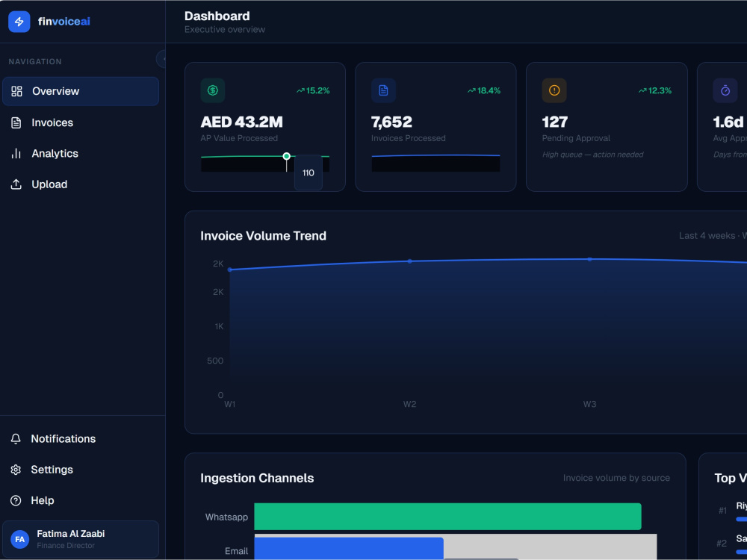This screenshot has height=560, width=747.
Task: Click the AED 43.2M value
Action: (241, 122)
